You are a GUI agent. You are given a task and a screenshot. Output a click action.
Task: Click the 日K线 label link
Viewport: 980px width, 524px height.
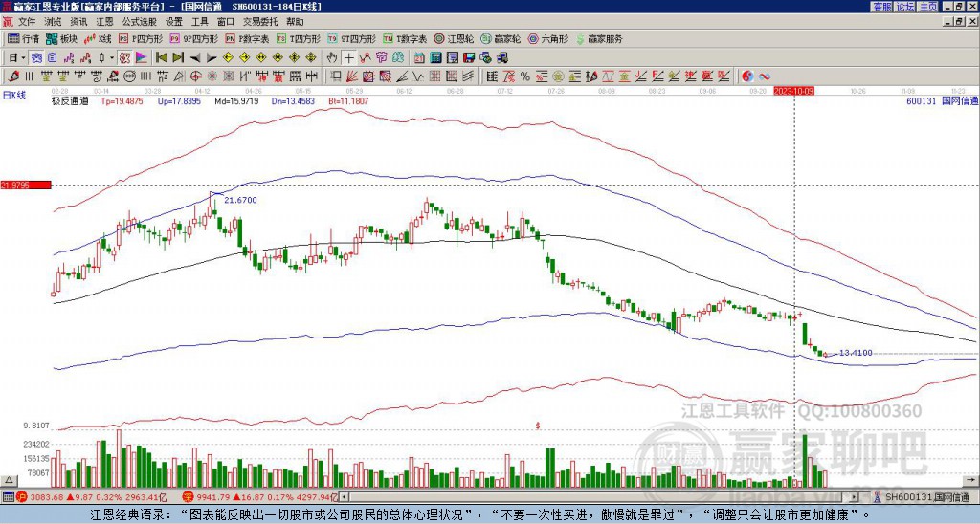click(14, 96)
